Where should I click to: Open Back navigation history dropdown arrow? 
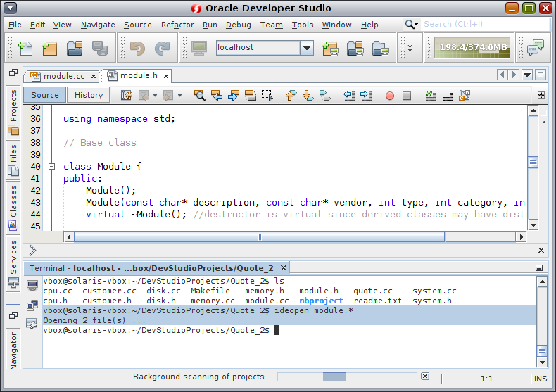(x=155, y=95)
